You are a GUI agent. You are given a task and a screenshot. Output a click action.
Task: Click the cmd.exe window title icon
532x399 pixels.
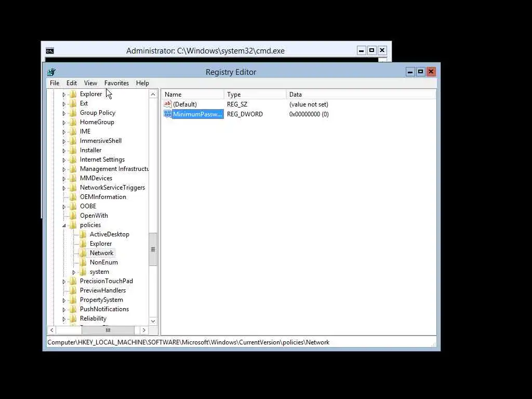[50, 51]
